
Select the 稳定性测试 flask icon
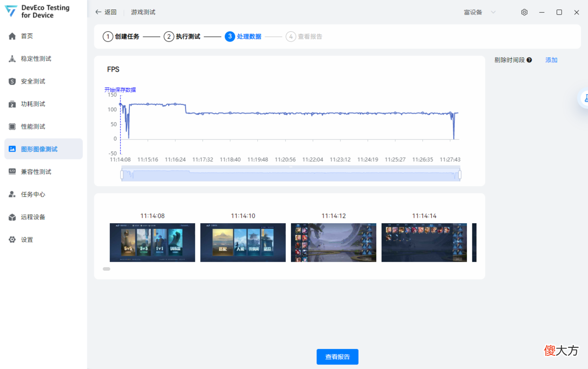pyautogui.click(x=12, y=59)
